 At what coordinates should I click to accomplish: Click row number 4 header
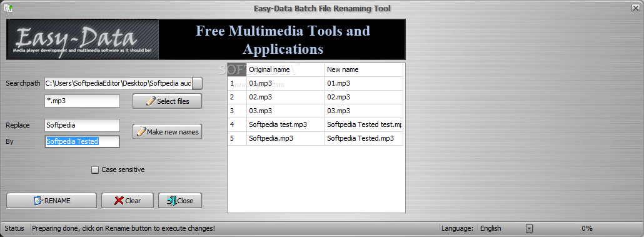tap(237, 124)
